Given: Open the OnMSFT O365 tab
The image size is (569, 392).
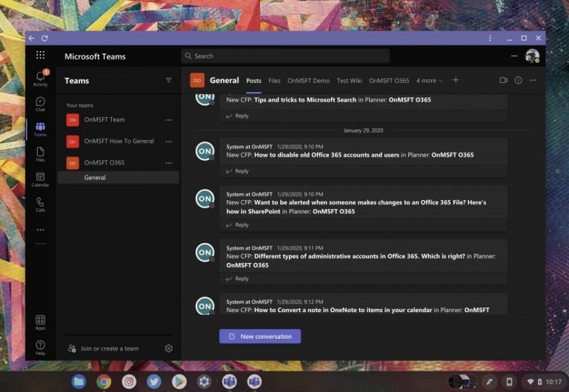Looking at the screenshot, I should (x=389, y=81).
